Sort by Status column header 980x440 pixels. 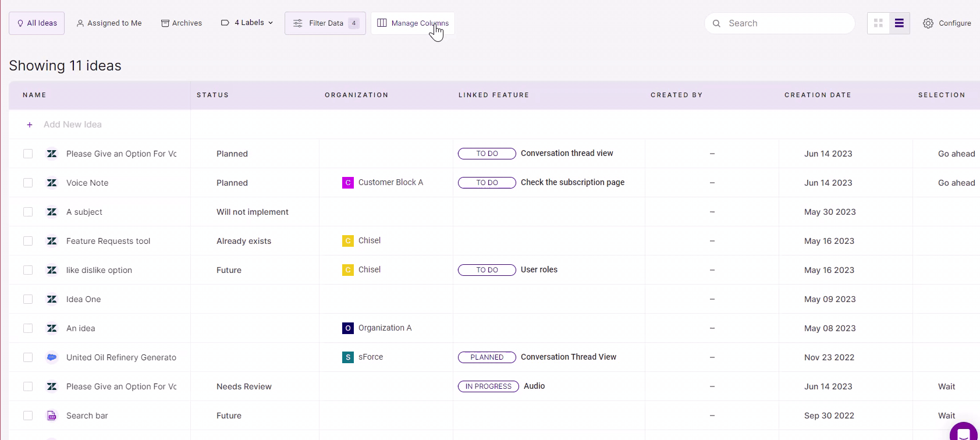(x=212, y=95)
